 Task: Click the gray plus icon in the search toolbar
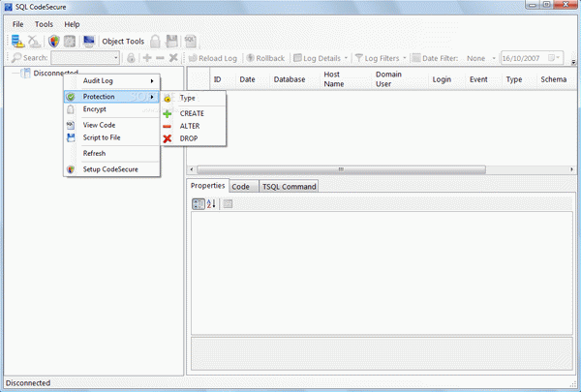coord(147,58)
